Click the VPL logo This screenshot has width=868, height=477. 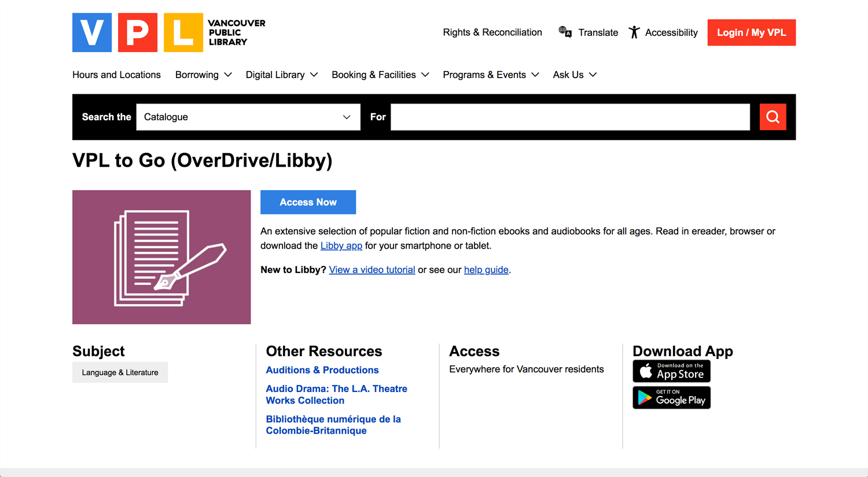pyautogui.click(x=169, y=32)
